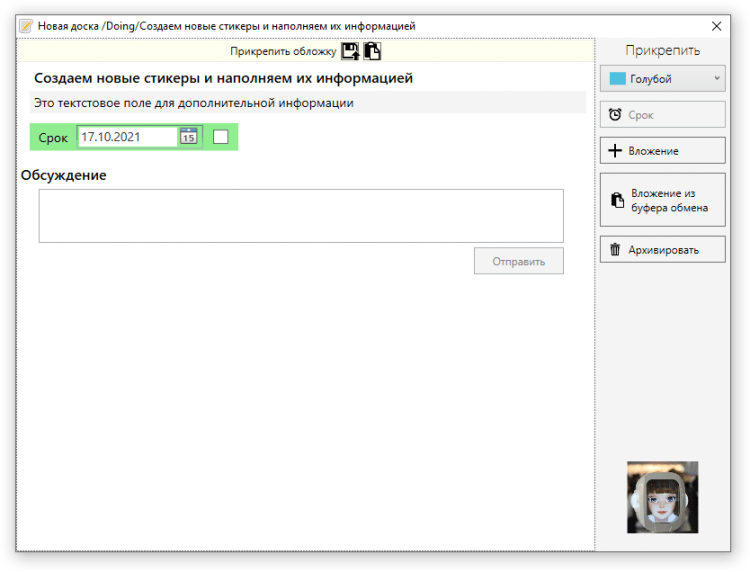Click the sticker title heading text
This screenshot has height=572, width=750.
tap(223, 78)
